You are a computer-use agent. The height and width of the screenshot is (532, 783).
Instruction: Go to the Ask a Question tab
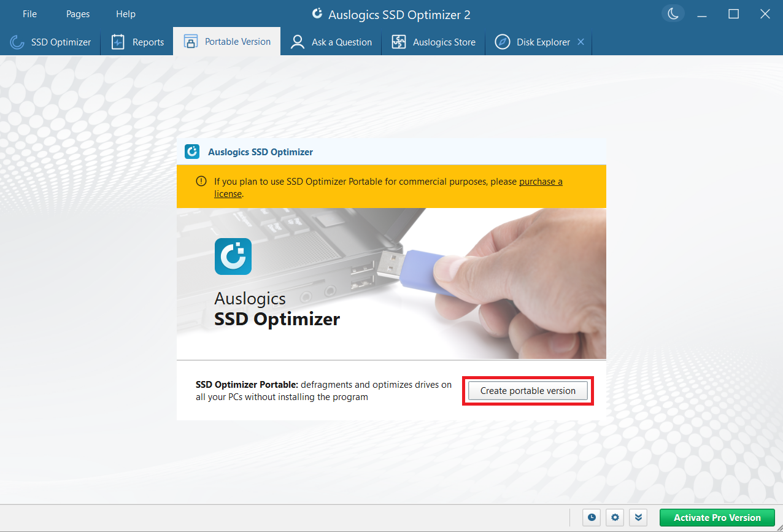pos(331,42)
